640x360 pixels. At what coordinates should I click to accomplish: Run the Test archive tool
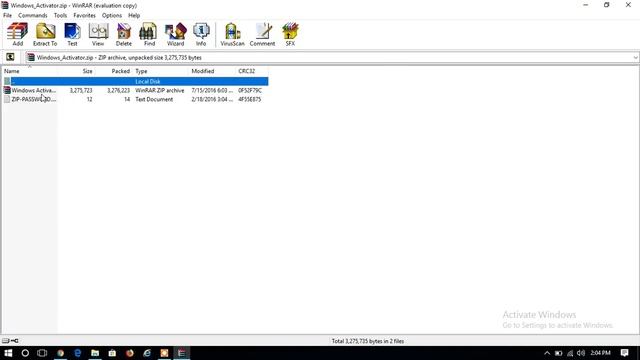(x=72, y=34)
